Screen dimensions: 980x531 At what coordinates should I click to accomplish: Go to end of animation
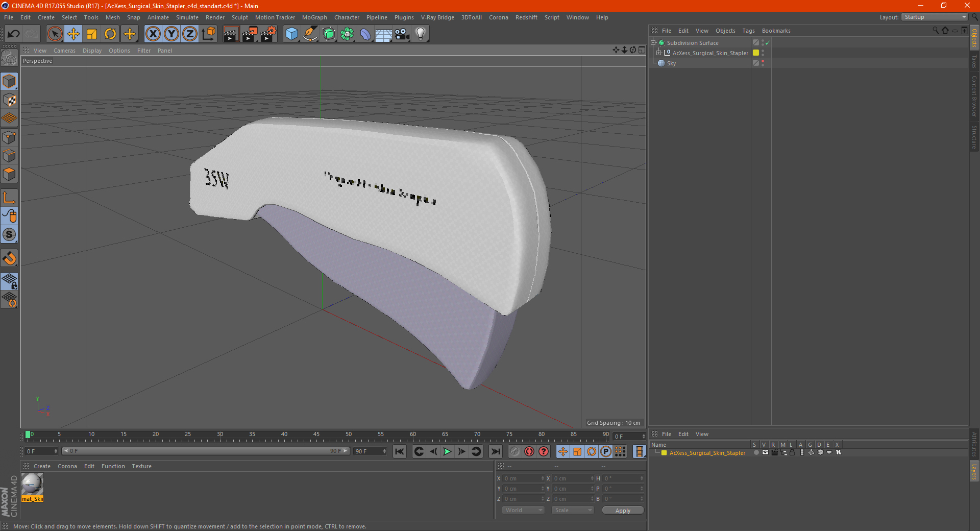click(495, 451)
